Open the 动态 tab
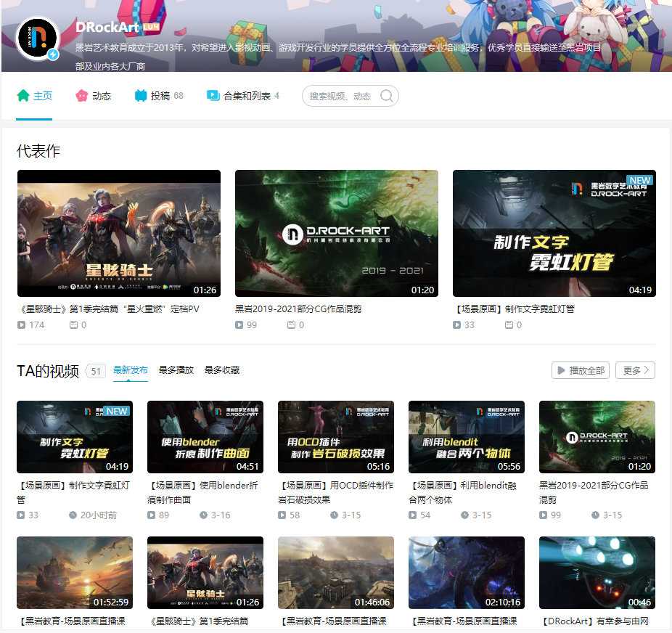672x633 pixels. [x=93, y=96]
